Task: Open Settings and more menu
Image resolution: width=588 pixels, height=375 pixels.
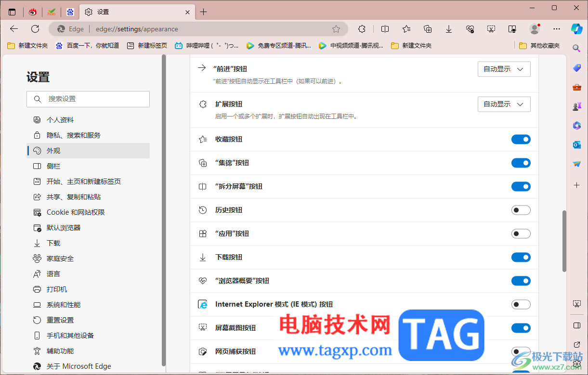Action: point(557,29)
